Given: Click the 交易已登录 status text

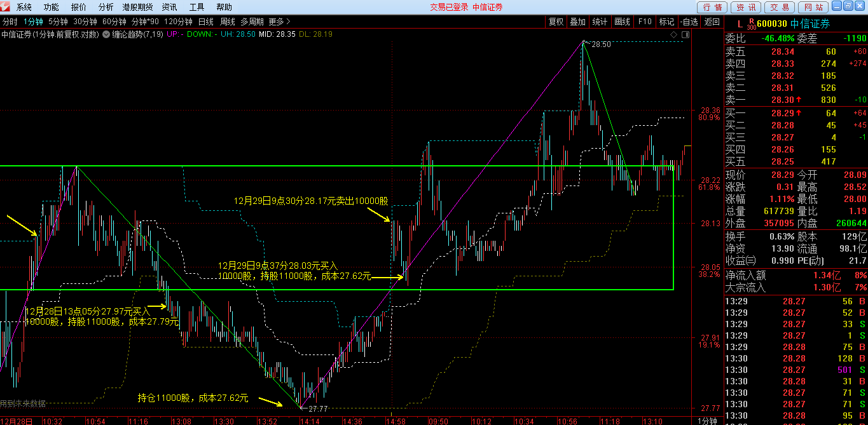Looking at the screenshot, I should (x=449, y=7).
